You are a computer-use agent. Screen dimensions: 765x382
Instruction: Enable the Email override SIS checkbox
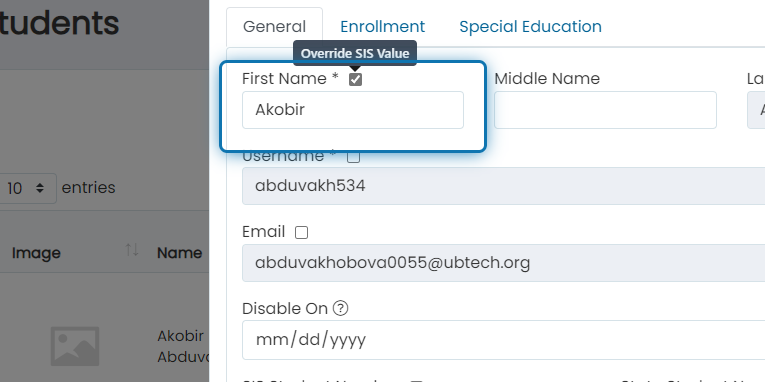point(302,232)
